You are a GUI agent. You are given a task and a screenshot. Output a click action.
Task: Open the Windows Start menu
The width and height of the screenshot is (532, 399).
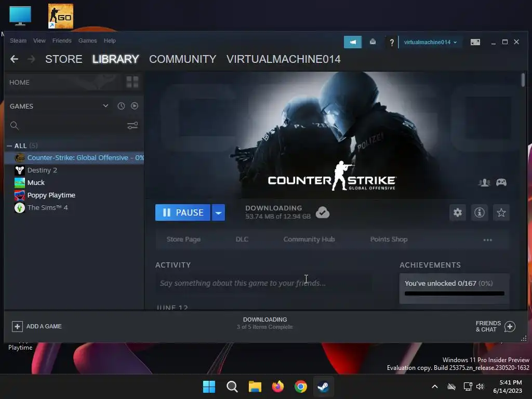tap(209, 387)
